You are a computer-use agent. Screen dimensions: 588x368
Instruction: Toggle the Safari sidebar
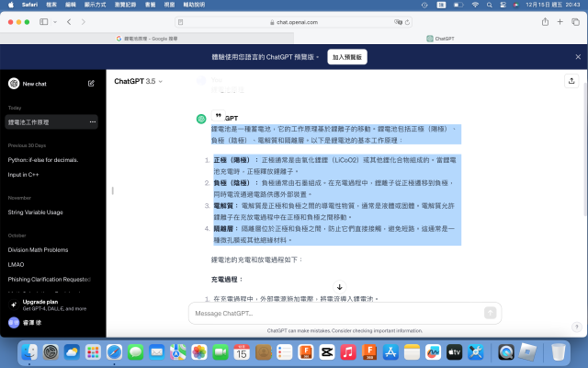(44, 22)
